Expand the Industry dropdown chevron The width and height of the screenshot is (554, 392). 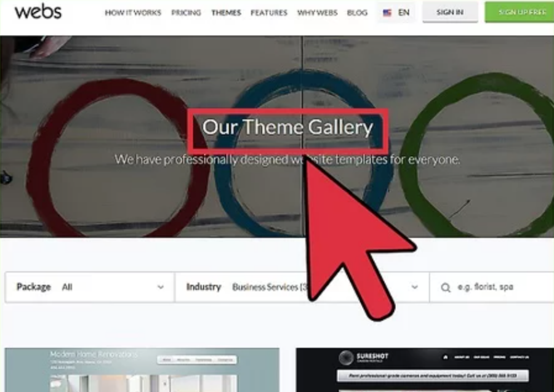[415, 287]
